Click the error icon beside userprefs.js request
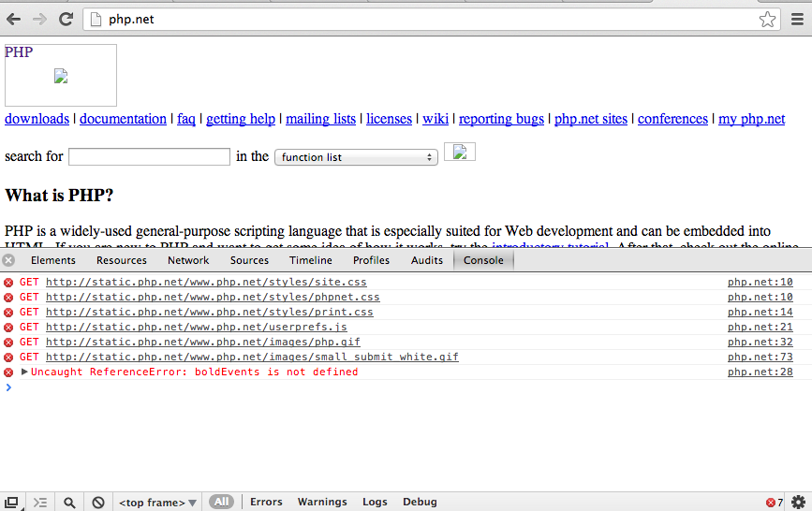Screen dimensions: 812x511 point(8,328)
